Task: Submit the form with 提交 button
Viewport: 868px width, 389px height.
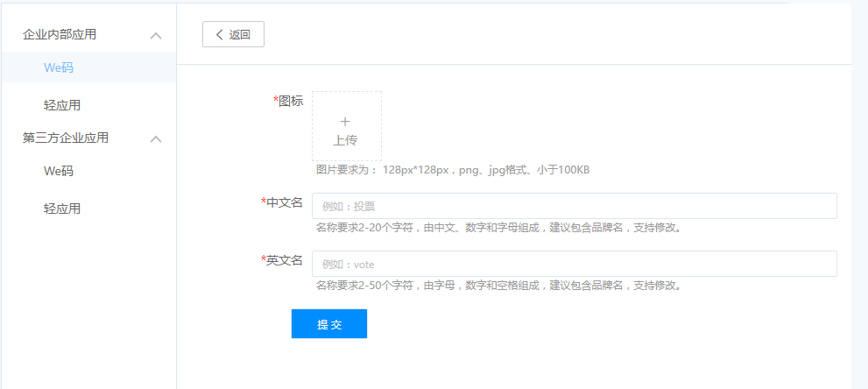Action: (328, 323)
